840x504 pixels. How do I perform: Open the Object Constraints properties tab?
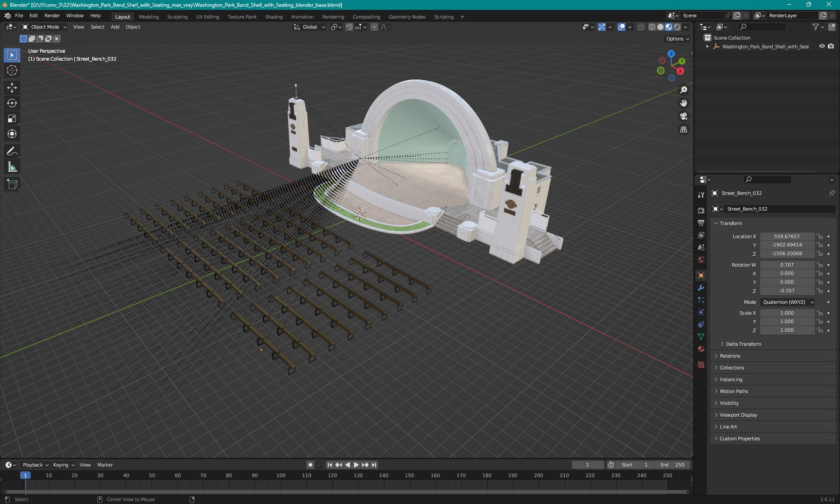click(x=701, y=324)
